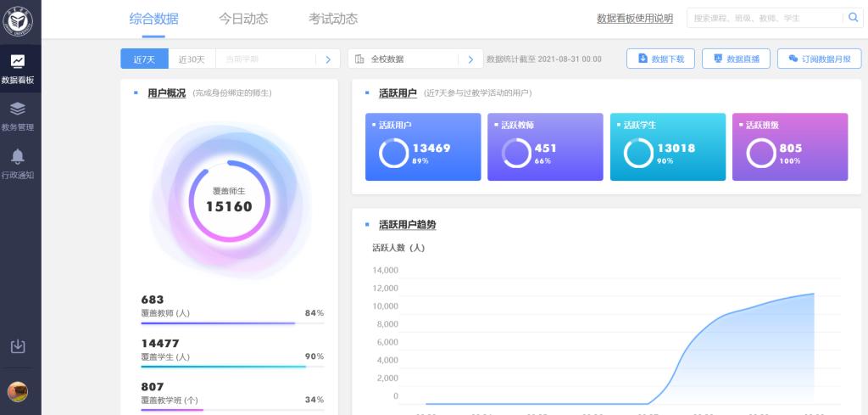Viewport: 868px width, 415px height.
Task: Click the search input for courses and teachers
Action: [x=763, y=18]
